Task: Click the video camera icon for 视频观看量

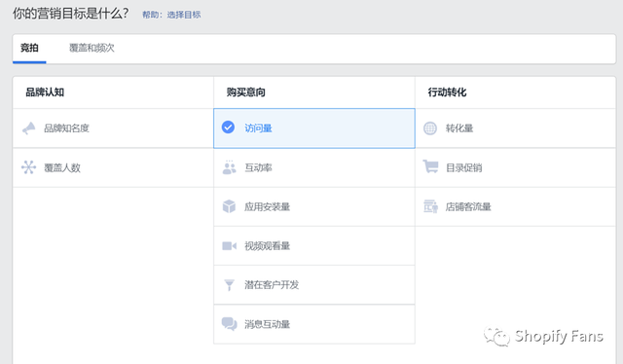Action: click(229, 246)
